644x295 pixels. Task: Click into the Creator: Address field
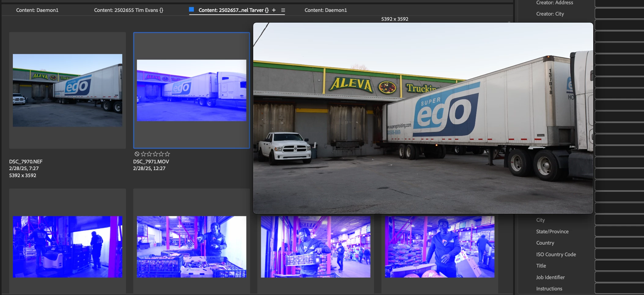pyautogui.click(x=619, y=3)
